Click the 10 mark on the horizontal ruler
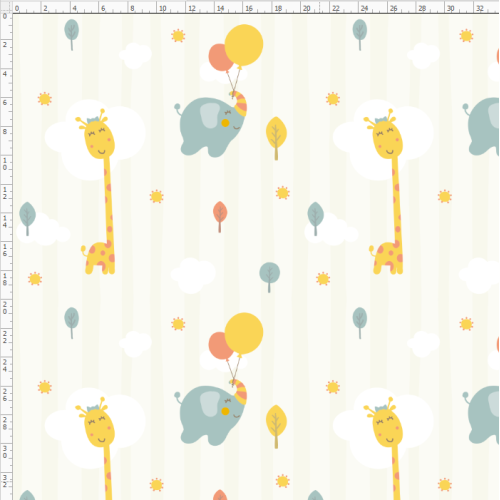This screenshot has height=500, width=500. coord(162,8)
